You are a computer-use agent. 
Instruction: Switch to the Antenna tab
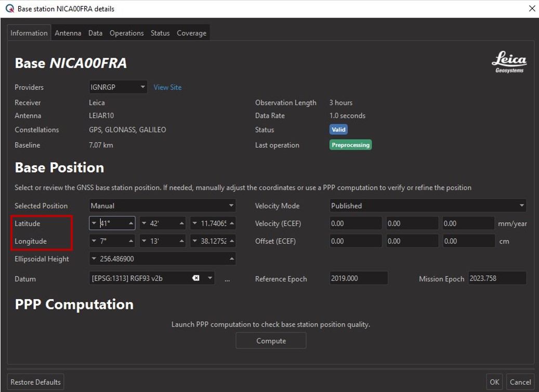(x=68, y=33)
